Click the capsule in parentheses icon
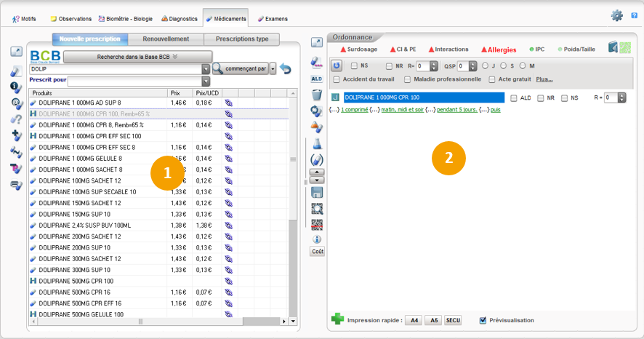 tap(317, 160)
